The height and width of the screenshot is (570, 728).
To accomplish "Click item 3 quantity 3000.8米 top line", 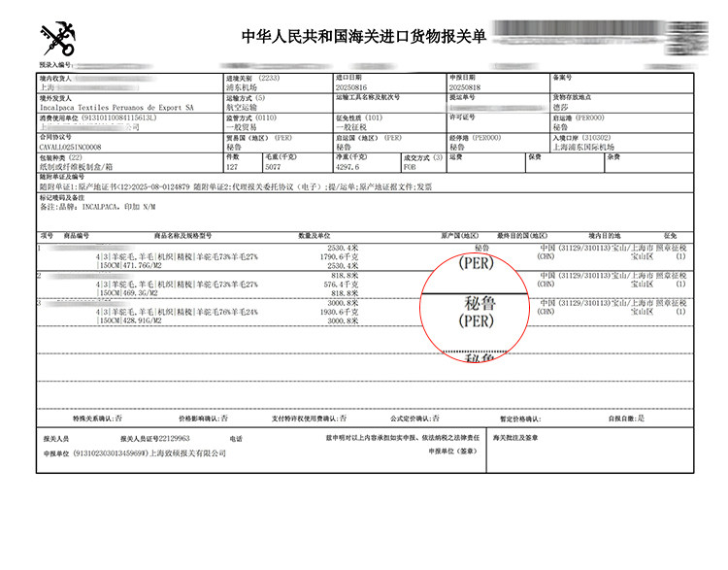I will (343, 303).
